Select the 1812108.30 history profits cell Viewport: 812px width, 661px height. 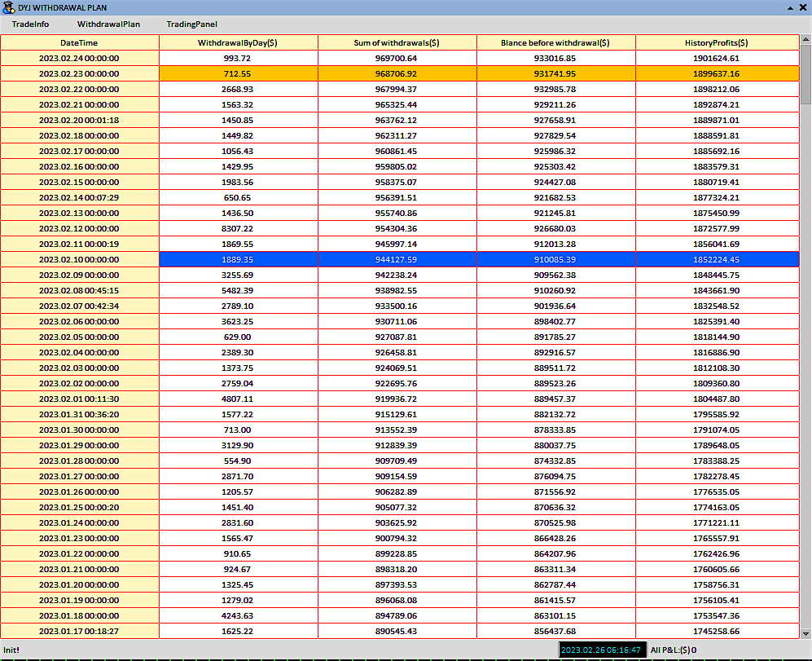(x=717, y=368)
